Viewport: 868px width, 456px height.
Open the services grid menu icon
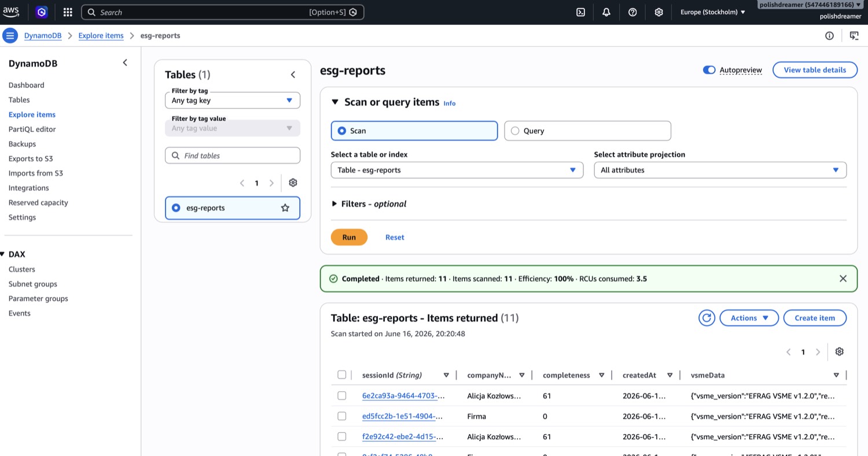68,12
